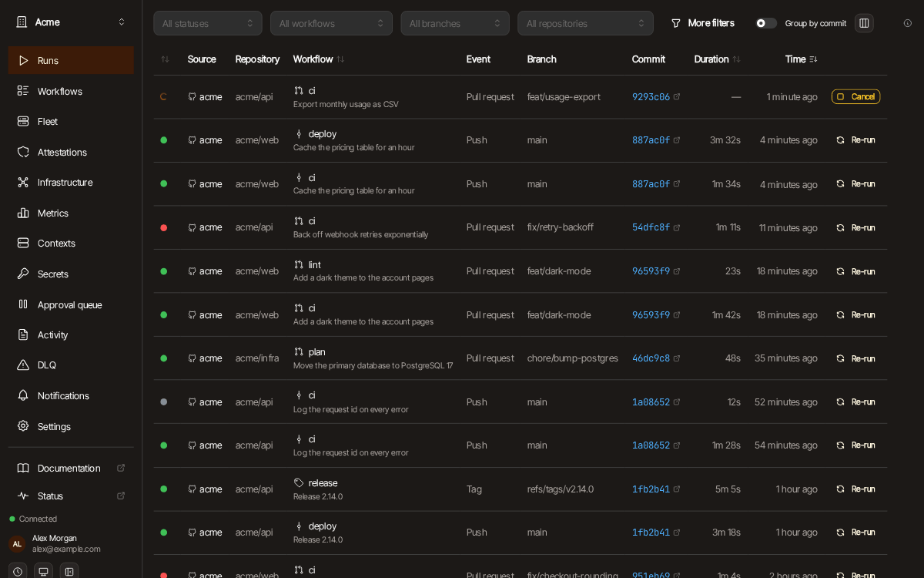Sort the table by the Workflow column
This screenshot has width=924, height=578.
[319, 59]
